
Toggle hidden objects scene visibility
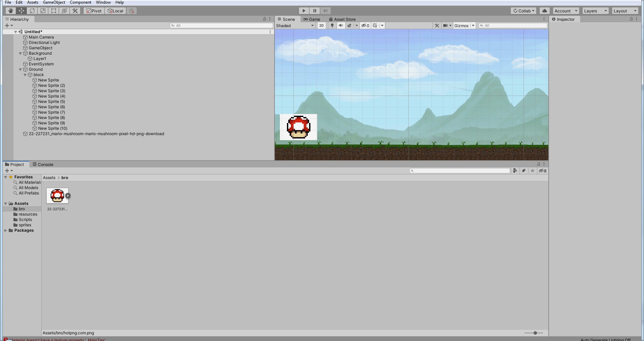tap(365, 25)
